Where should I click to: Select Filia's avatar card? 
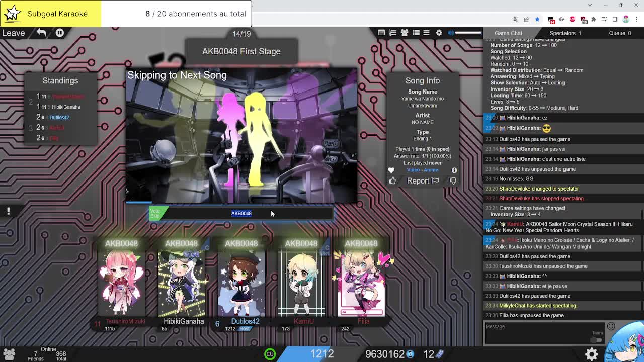361,283
